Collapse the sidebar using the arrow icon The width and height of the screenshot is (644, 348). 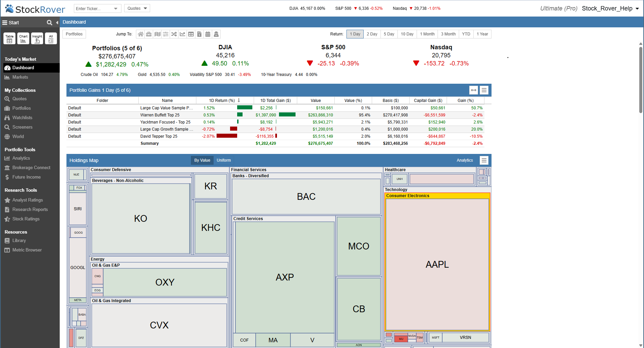point(57,23)
